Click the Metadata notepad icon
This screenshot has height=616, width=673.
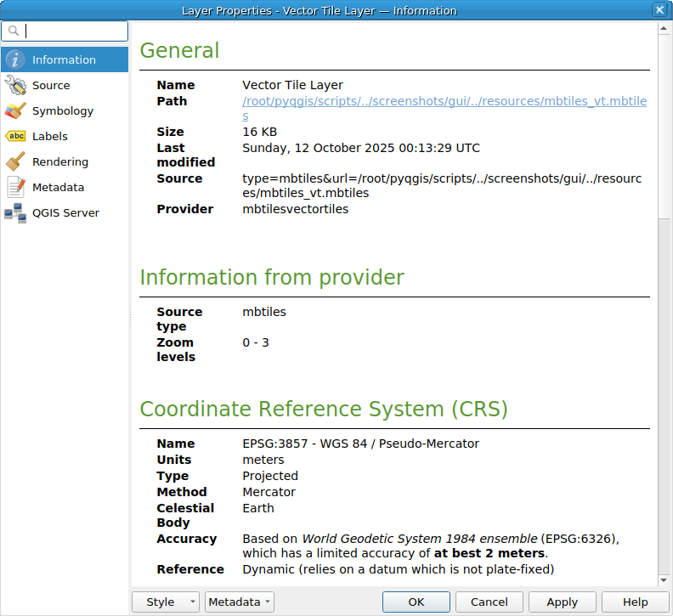coord(15,187)
